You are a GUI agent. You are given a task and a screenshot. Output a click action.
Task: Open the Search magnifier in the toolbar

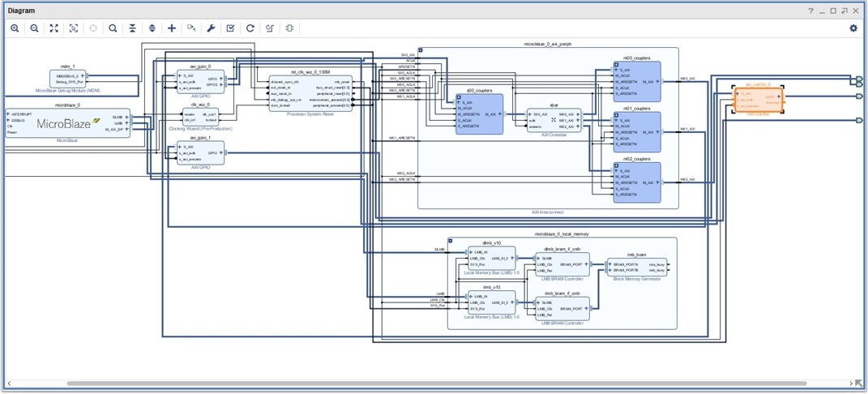pos(113,28)
